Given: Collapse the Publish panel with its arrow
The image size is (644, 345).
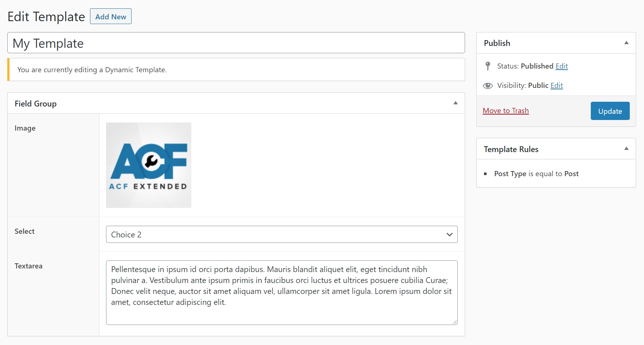Looking at the screenshot, I should [627, 43].
